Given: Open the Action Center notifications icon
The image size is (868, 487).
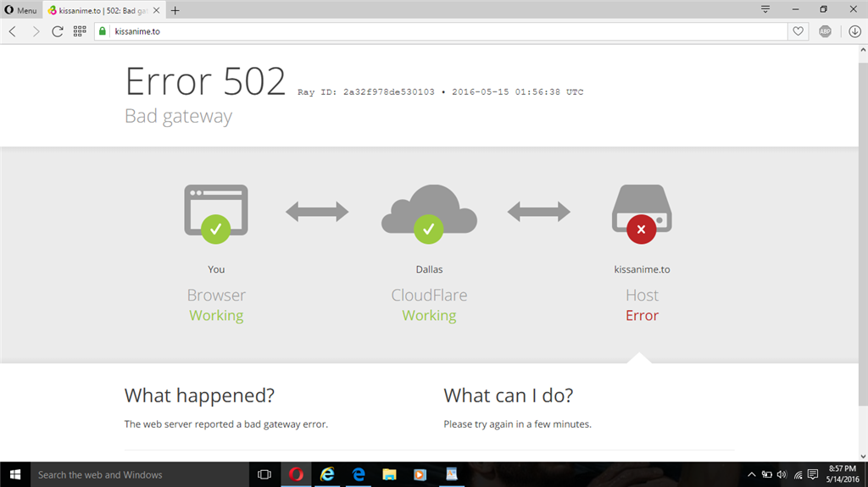Looking at the screenshot, I should click(x=813, y=475).
